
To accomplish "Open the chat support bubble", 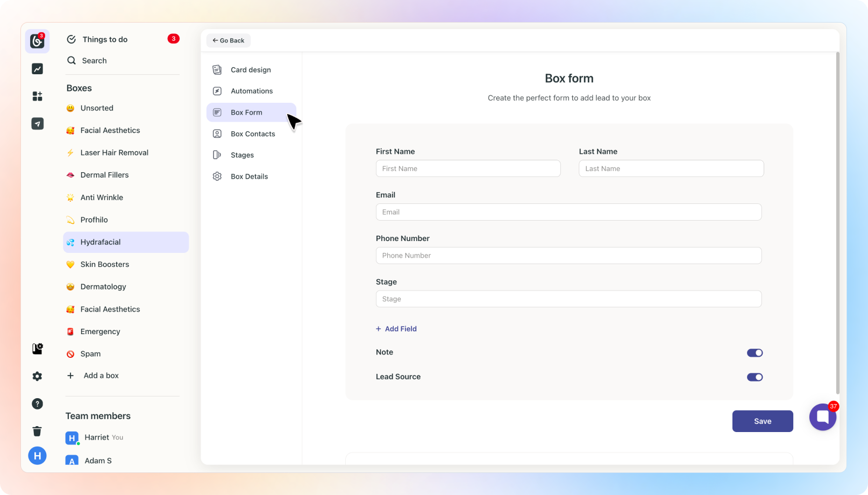I will [x=823, y=417].
